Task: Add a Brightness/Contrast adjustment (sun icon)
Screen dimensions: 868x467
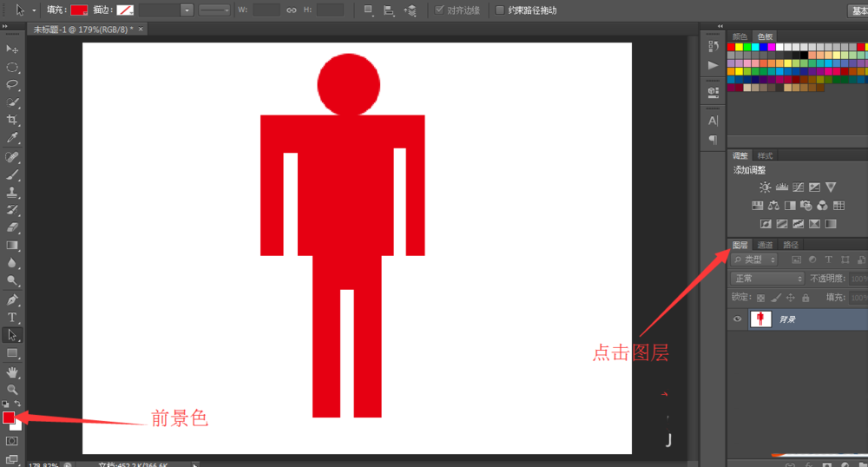Action: tap(765, 187)
